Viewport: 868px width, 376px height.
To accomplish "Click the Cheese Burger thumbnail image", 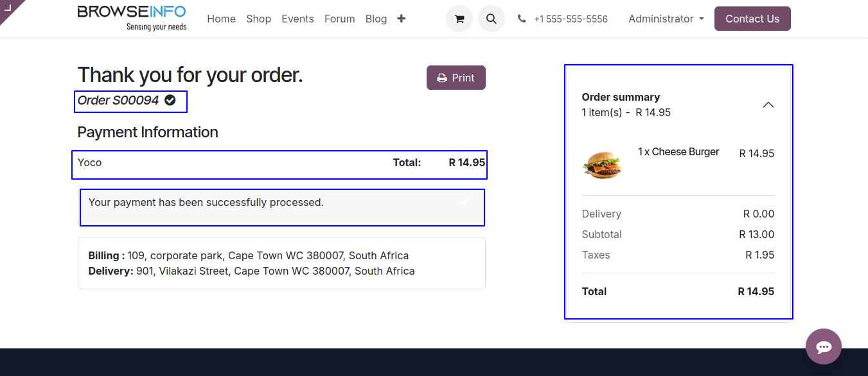I will click(603, 165).
